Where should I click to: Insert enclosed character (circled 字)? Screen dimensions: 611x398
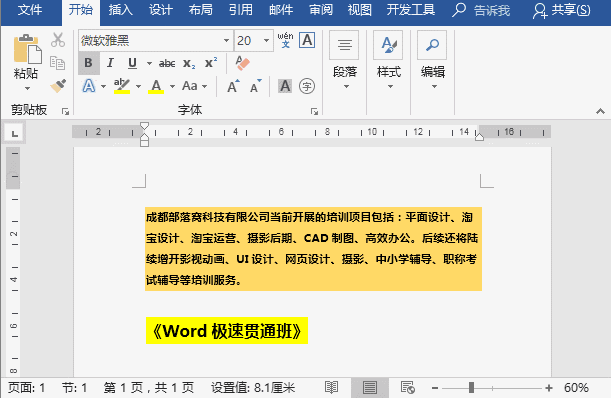[x=307, y=86]
